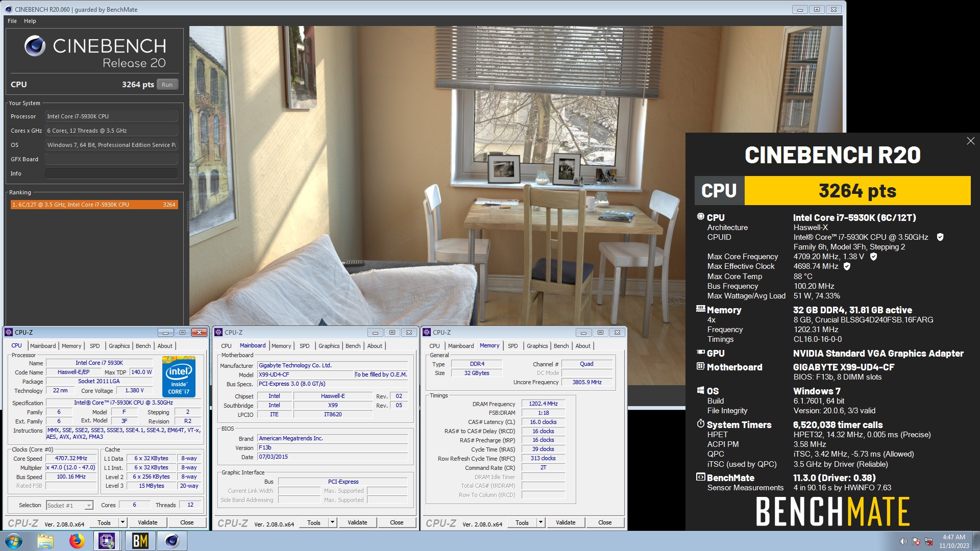Close the BenchMate result overlay with X
The height and width of the screenshot is (551, 980).
click(970, 141)
